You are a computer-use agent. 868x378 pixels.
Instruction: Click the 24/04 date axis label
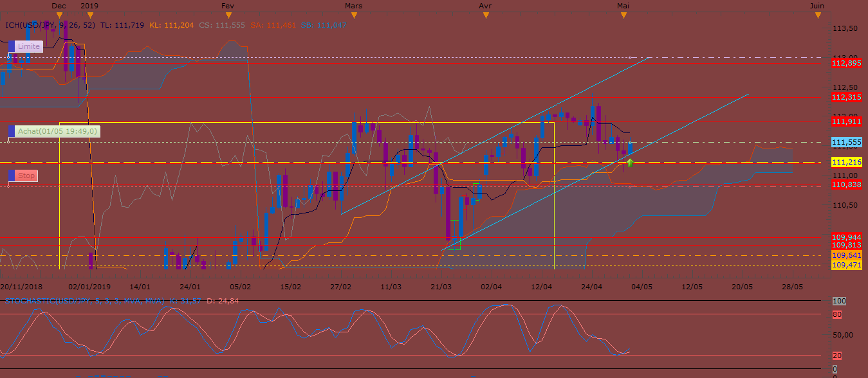pos(591,287)
